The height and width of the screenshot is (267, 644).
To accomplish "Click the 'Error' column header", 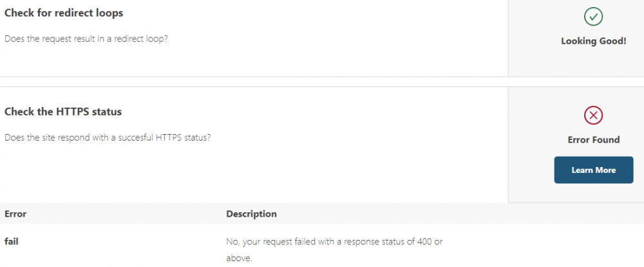I will (x=15, y=214).
